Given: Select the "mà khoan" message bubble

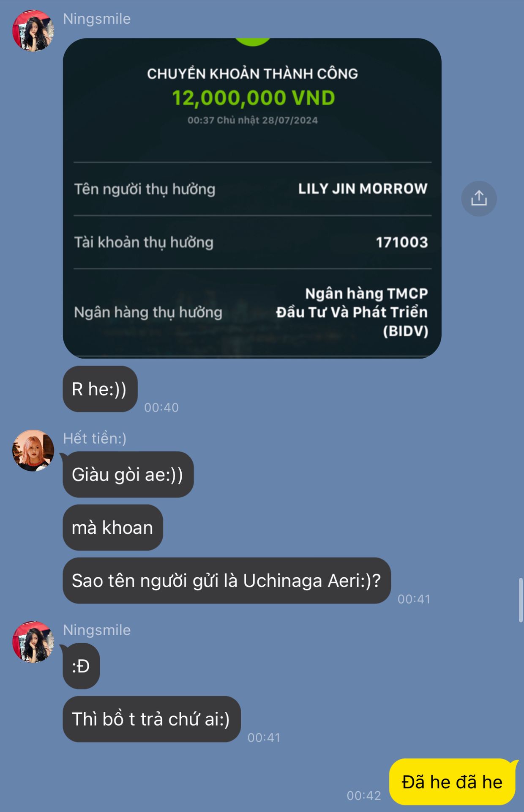Looking at the screenshot, I should (x=113, y=527).
